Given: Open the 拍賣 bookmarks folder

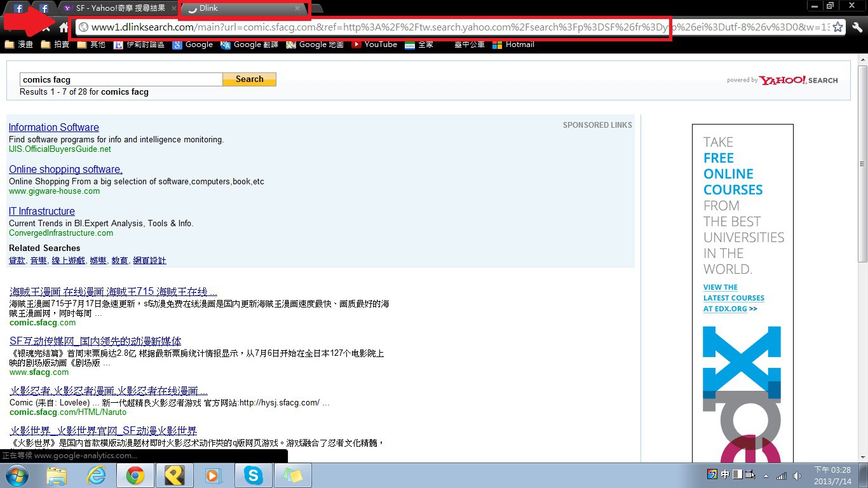Looking at the screenshot, I should pyautogui.click(x=55, y=44).
